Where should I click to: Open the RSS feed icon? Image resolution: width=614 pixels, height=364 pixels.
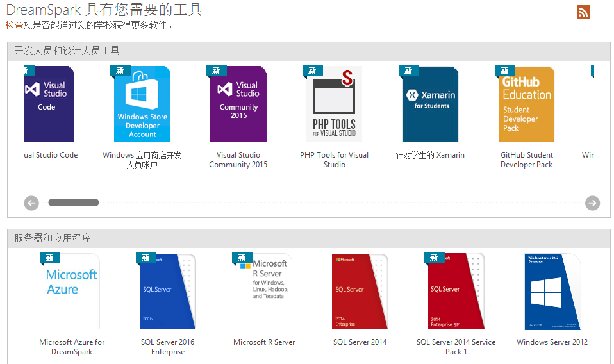(583, 12)
